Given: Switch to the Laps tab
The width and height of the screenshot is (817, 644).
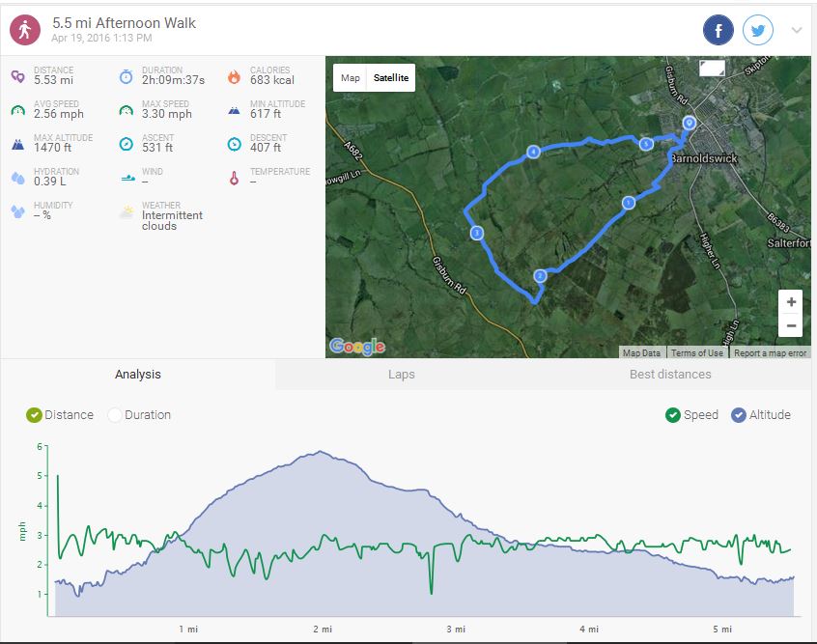Looking at the screenshot, I should click(401, 375).
